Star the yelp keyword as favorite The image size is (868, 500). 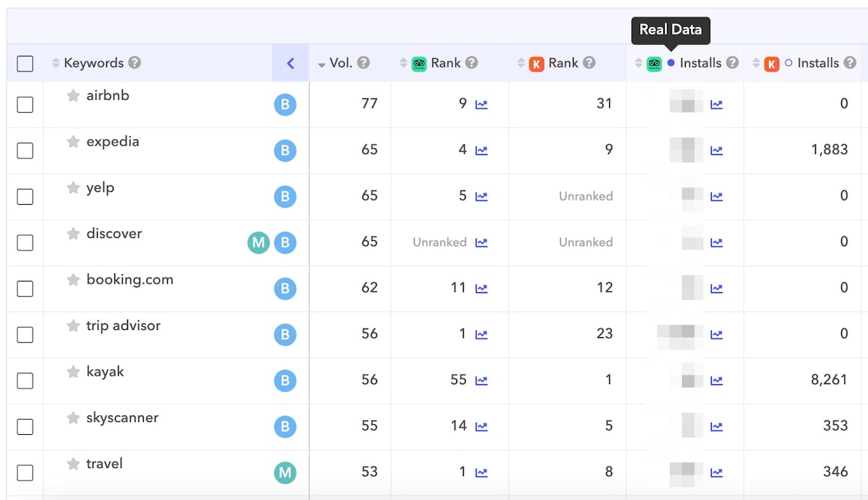point(73,188)
